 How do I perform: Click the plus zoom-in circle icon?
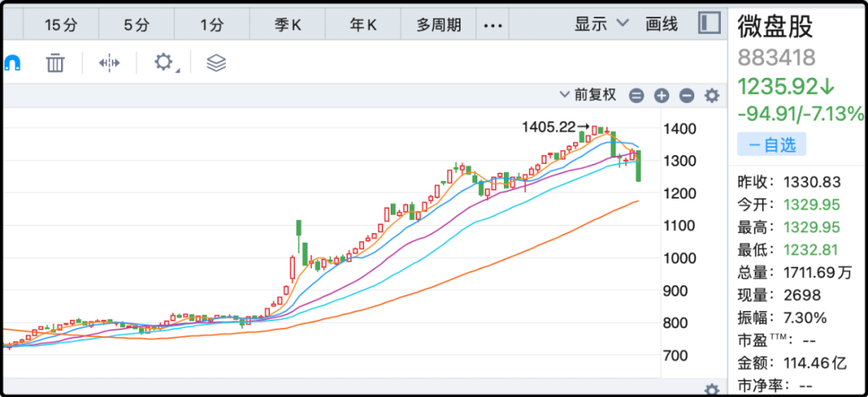coord(661,96)
